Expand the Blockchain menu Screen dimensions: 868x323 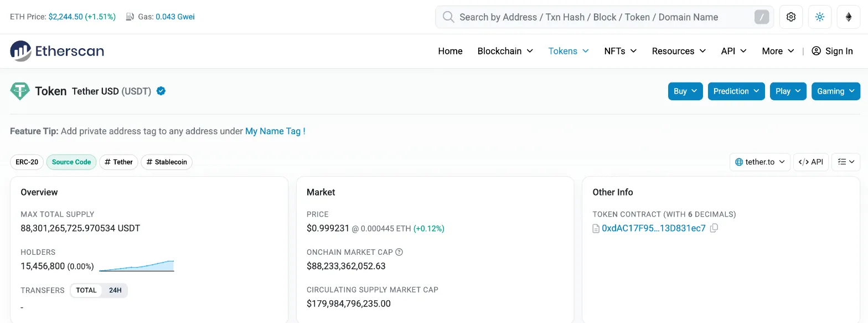pyautogui.click(x=505, y=51)
